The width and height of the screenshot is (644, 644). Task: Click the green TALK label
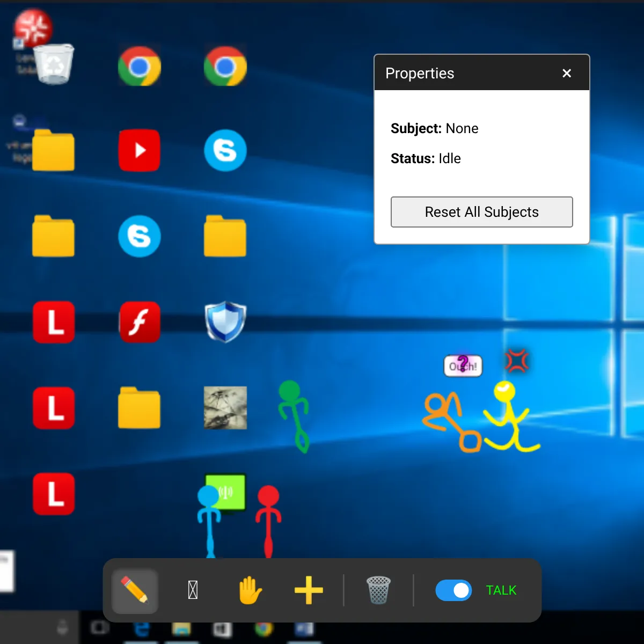click(x=501, y=590)
